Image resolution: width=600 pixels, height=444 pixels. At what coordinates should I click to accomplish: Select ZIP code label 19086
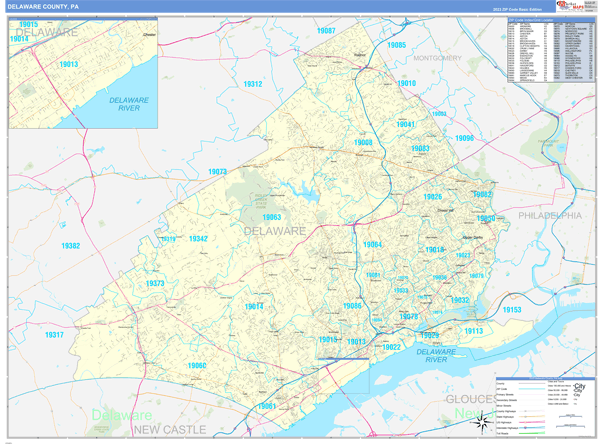click(352, 306)
